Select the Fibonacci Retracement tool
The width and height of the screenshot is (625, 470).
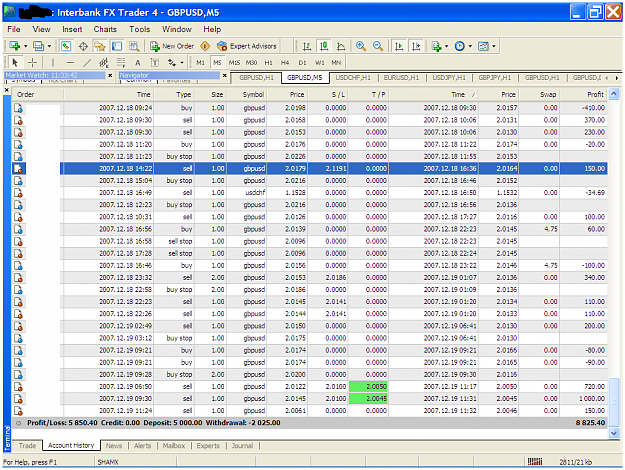[121, 63]
